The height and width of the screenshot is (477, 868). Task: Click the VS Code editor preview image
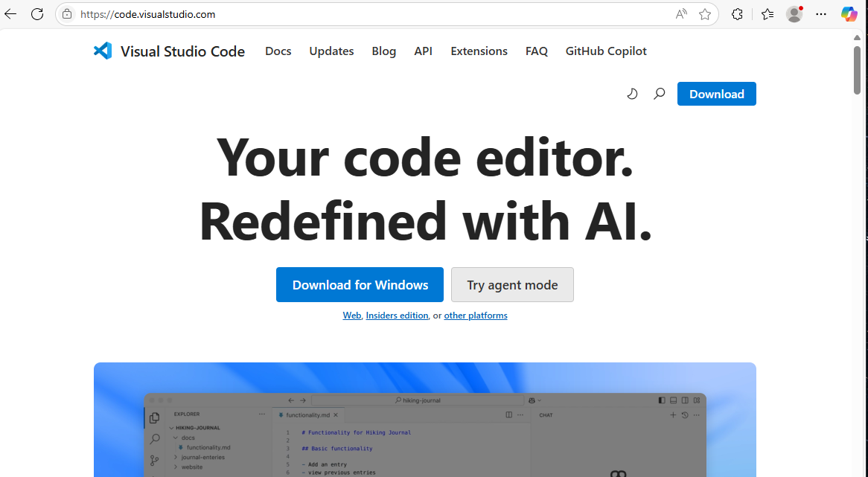(x=424, y=420)
